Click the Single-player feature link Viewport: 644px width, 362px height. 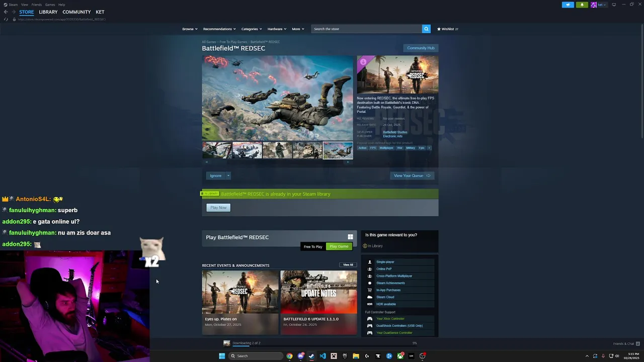[x=385, y=262]
